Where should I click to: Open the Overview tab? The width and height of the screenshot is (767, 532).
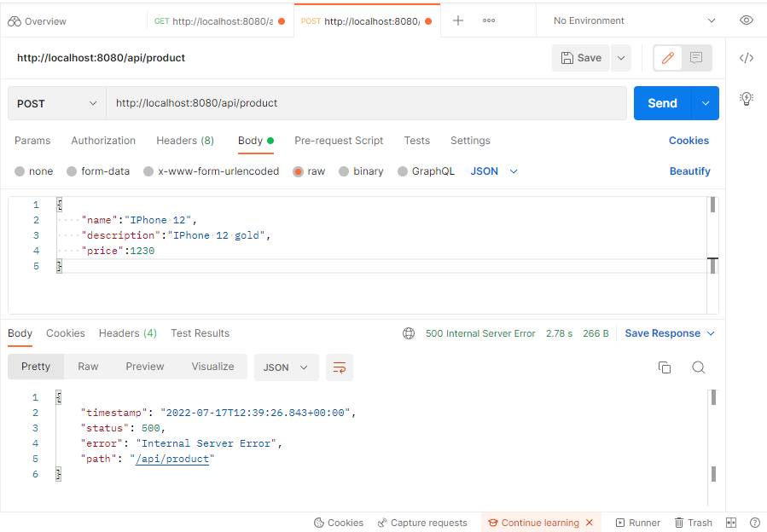point(38,21)
